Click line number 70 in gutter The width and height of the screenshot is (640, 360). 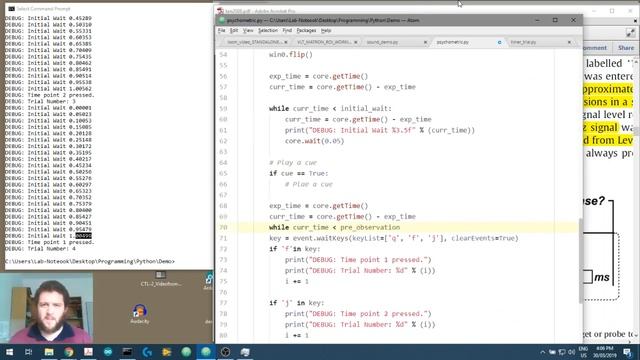(223, 227)
